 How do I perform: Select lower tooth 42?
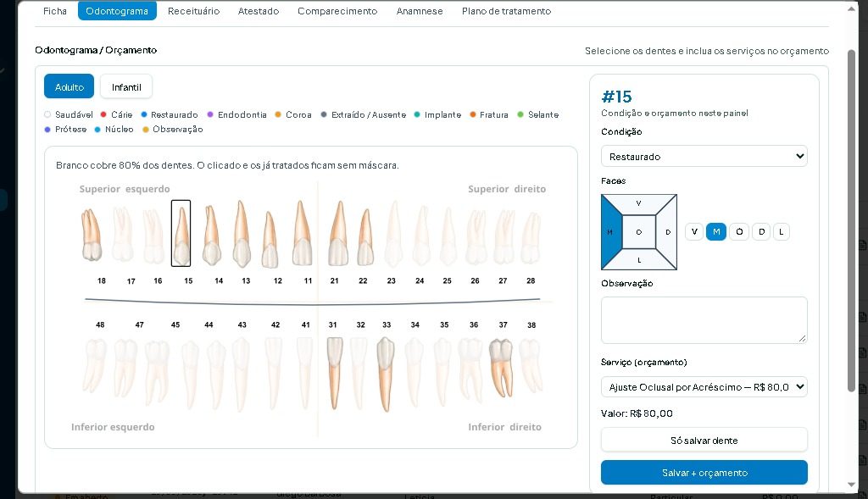pos(274,373)
